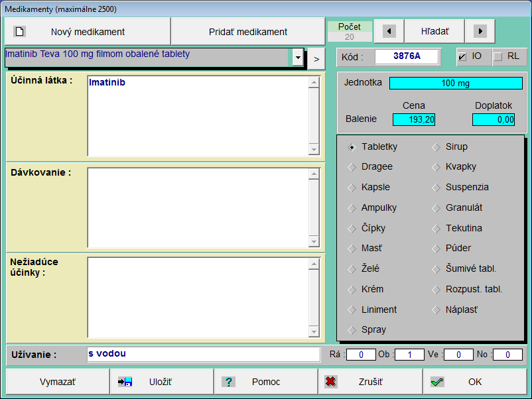The width and height of the screenshot is (532, 399).
Task: Go to next record with right arrow
Action: [480, 31]
